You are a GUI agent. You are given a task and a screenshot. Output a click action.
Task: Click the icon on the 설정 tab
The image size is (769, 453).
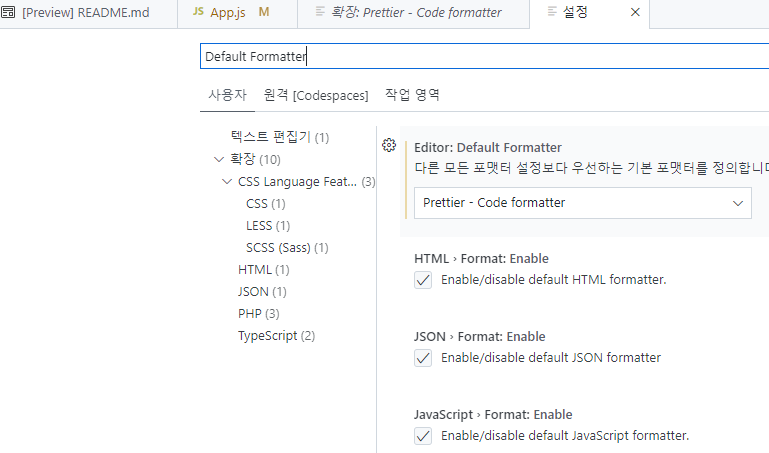pos(552,11)
